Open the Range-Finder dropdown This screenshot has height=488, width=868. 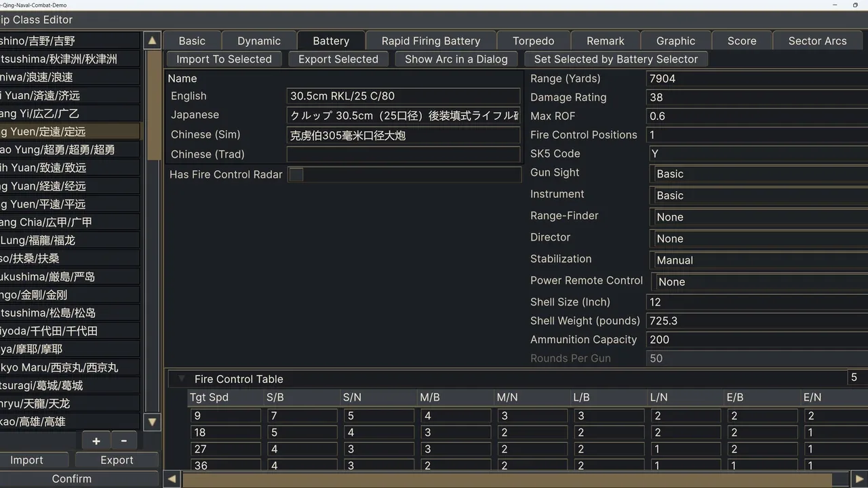[x=759, y=218]
